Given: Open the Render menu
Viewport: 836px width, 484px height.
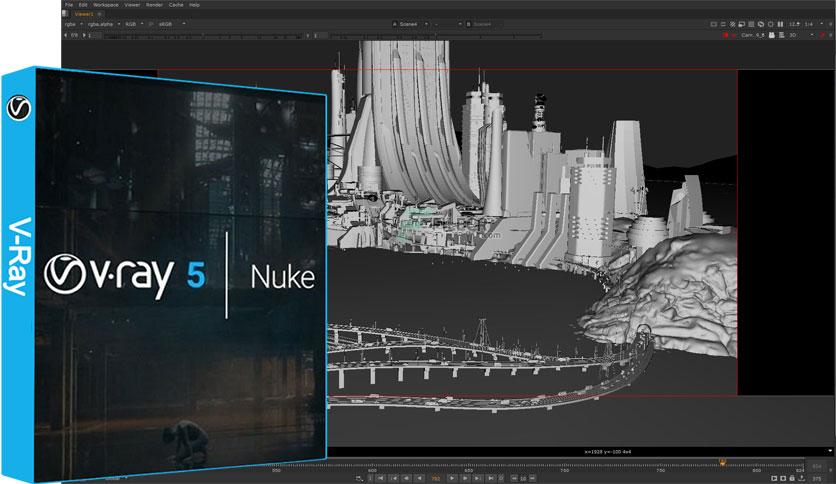Looking at the screenshot, I should point(154,5).
